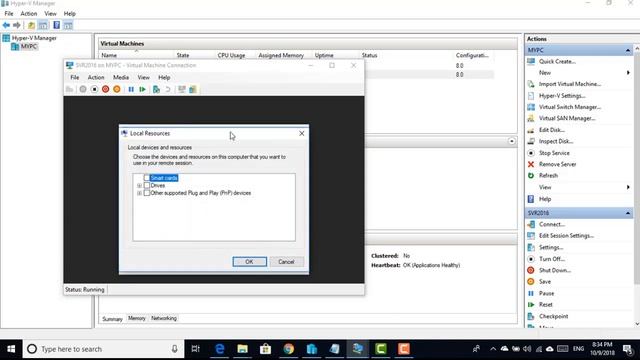
Task: Collapse the SVR2016 actions section
Action: pyautogui.click(x=627, y=213)
